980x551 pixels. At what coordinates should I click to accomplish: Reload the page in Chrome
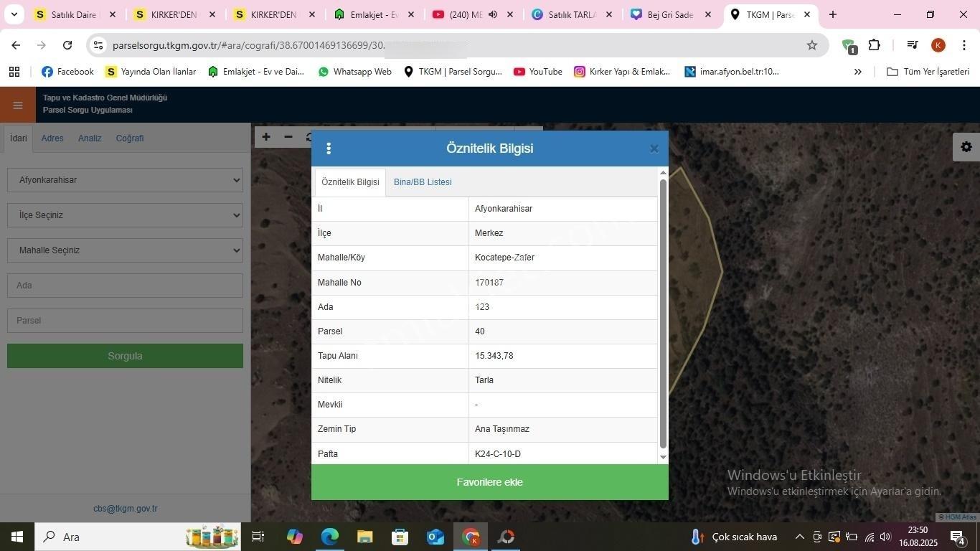(x=67, y=45)
